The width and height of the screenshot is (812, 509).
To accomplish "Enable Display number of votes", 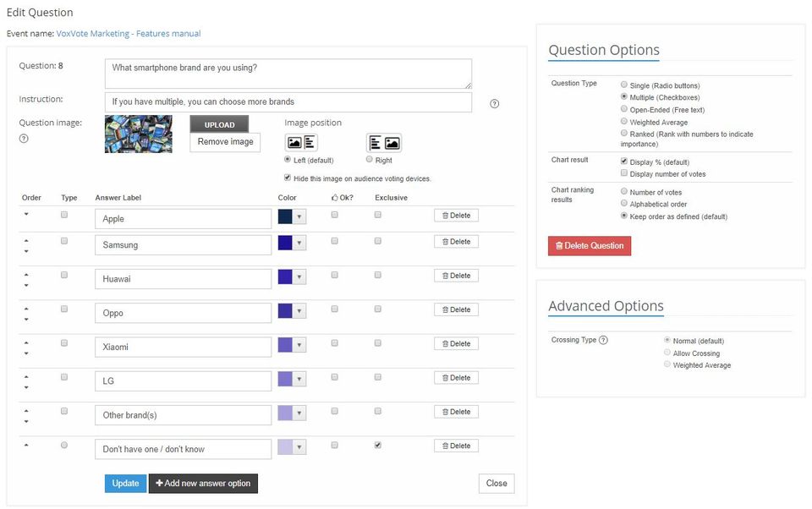I will pyautogui.click(x=623, y=173).
